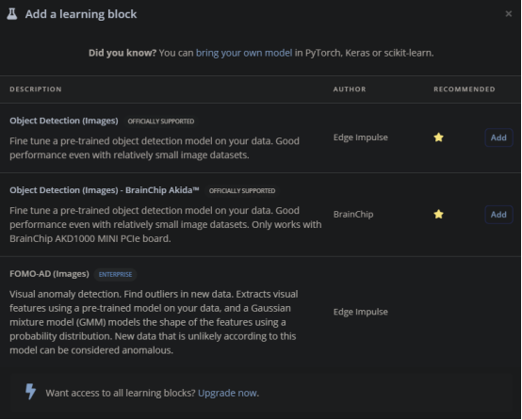Click OFFICIALLY SUPPORTED badge of first Object Detection

[161, 121]
